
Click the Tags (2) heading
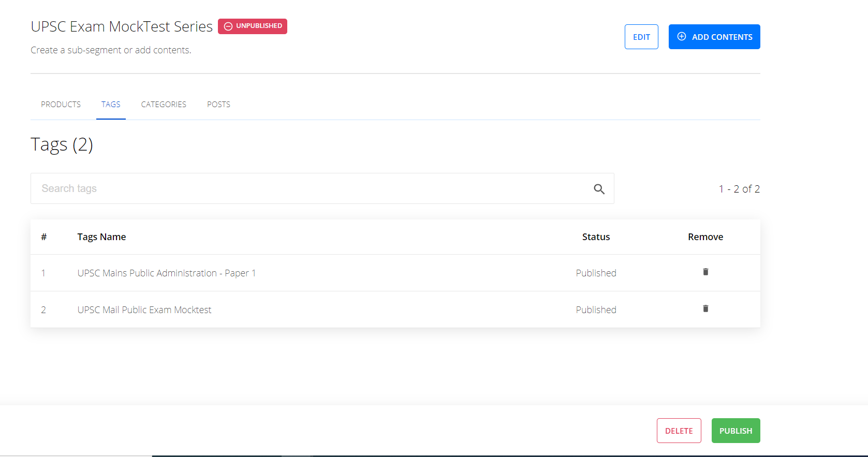[x=62, y=144]
